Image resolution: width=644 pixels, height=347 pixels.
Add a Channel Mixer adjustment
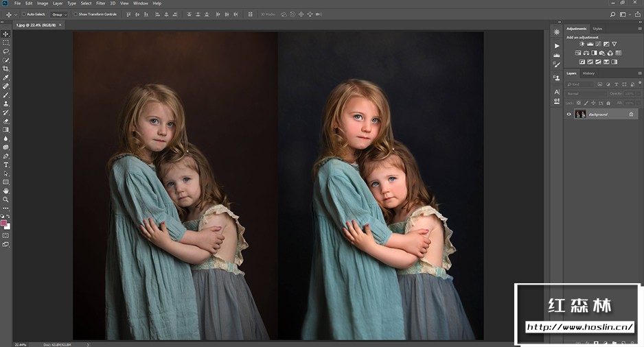[x=610, y=53]
